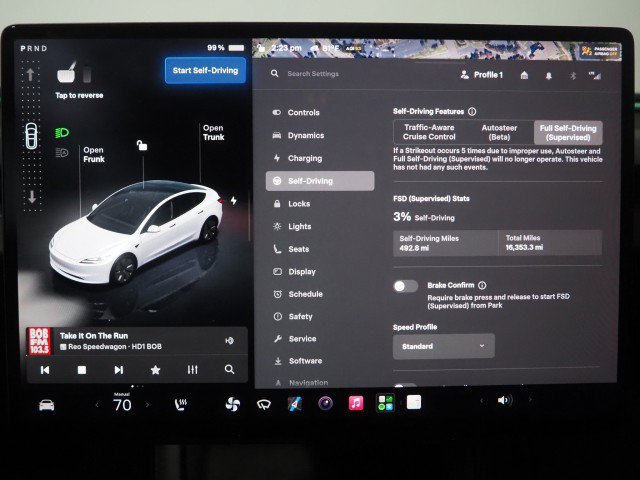Tap the Self-Driving Miles 492.8 mi value
Image resolution: width=640 pixels, height=480 pixels.
[414, 248]
